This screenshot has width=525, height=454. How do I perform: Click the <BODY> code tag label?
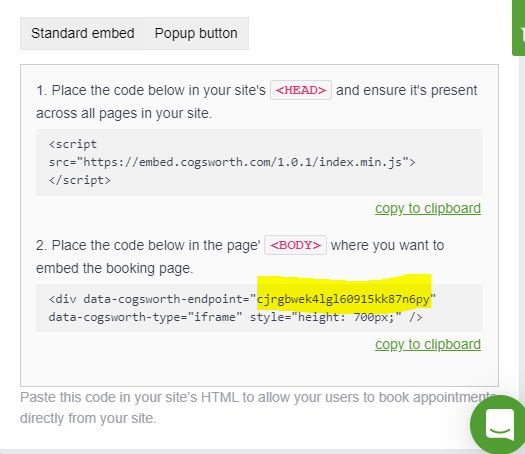tap(295, 245)
